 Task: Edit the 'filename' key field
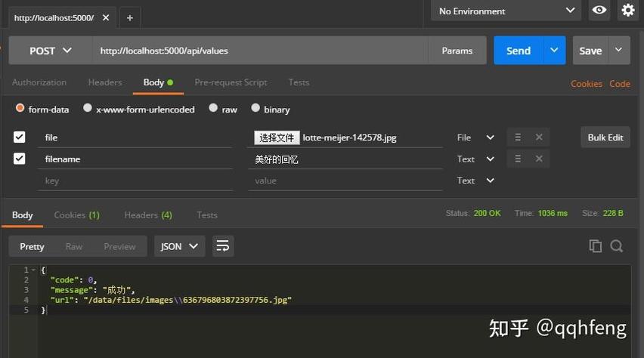coord(135,159)
